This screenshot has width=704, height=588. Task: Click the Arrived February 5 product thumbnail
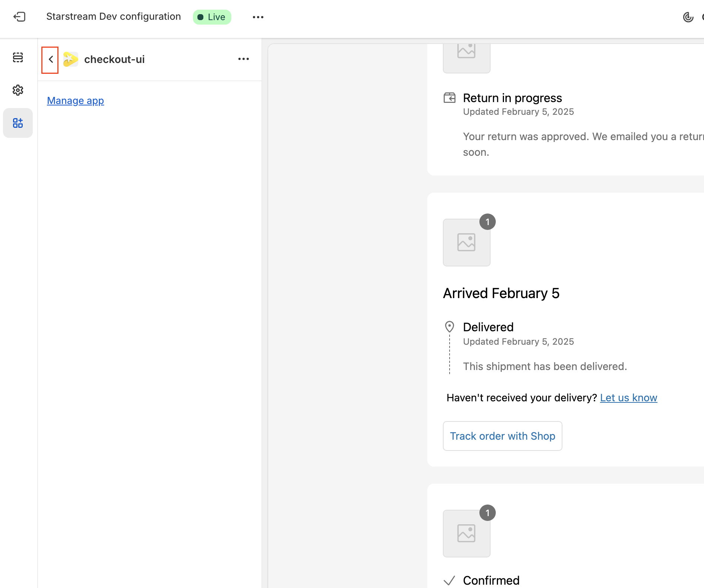466,243
